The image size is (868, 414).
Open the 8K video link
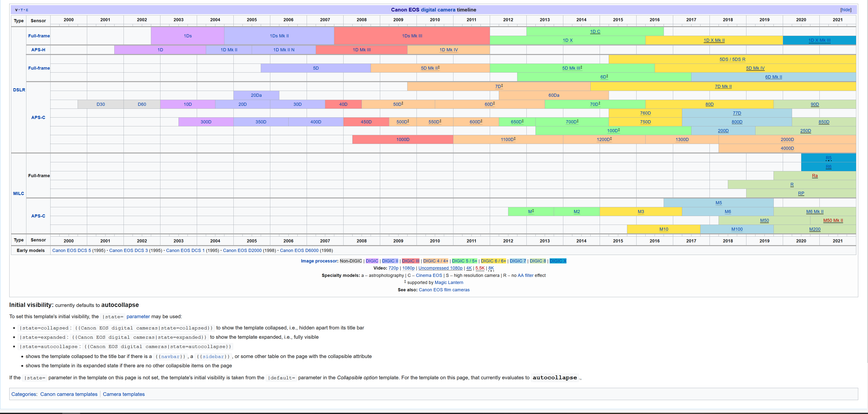[x=491, y=268]
